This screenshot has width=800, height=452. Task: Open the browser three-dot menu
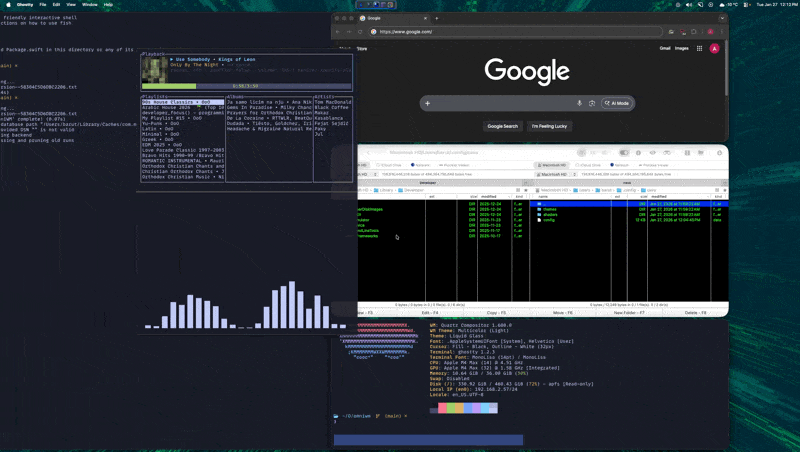pos(721,32)
